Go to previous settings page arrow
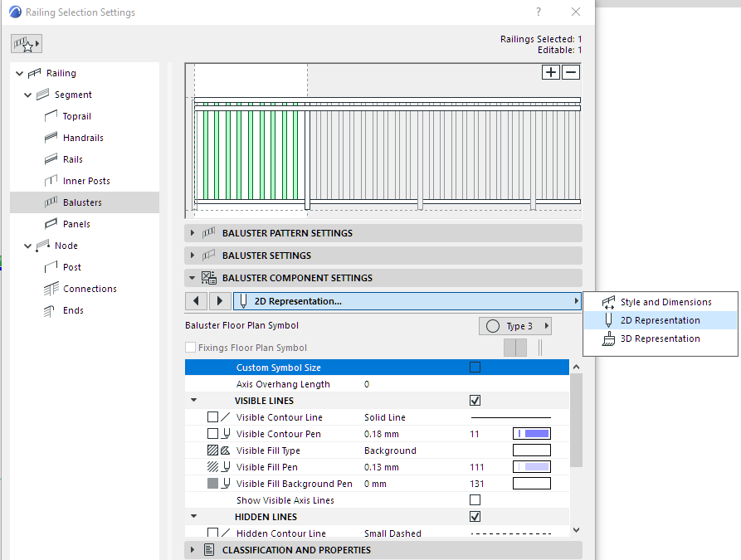Screen dimensions: 741x560 click(196, 301)
